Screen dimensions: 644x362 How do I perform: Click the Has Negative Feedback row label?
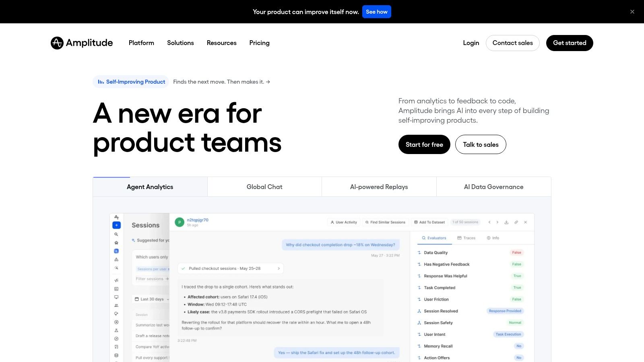(x=447, y=264)
